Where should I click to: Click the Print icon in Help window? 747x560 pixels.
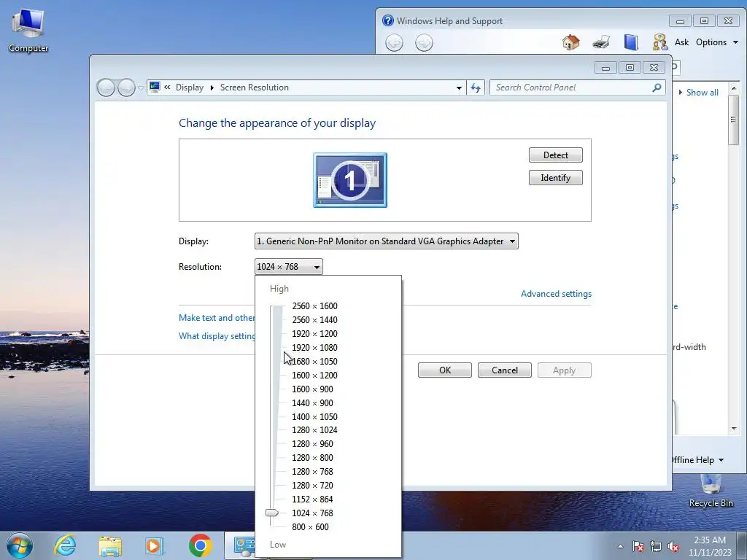[x=601, y=42]
